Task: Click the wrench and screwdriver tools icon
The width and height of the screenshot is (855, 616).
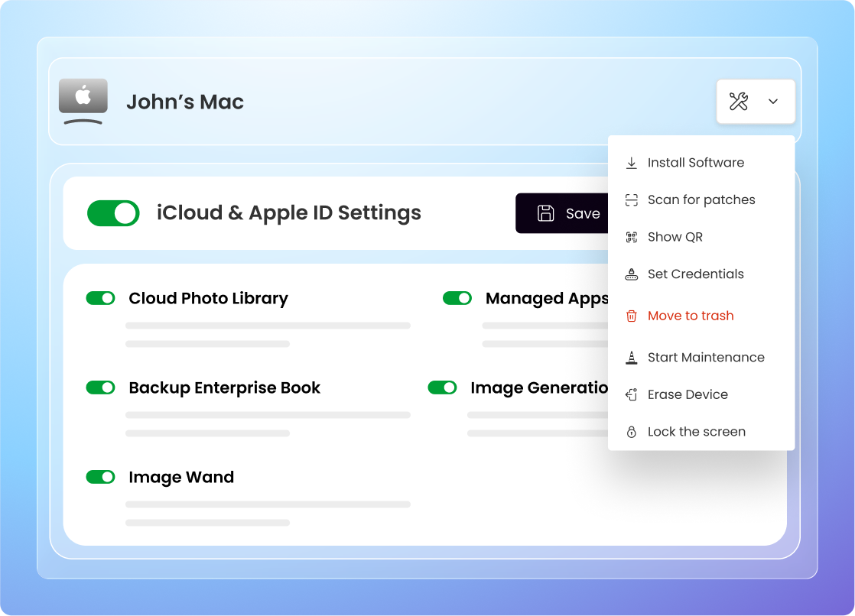Action: click(x=738, y=102)
